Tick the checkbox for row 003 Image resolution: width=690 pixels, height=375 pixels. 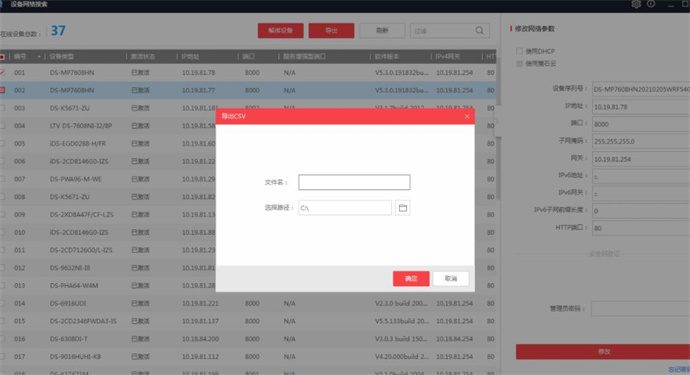point(3,108)
